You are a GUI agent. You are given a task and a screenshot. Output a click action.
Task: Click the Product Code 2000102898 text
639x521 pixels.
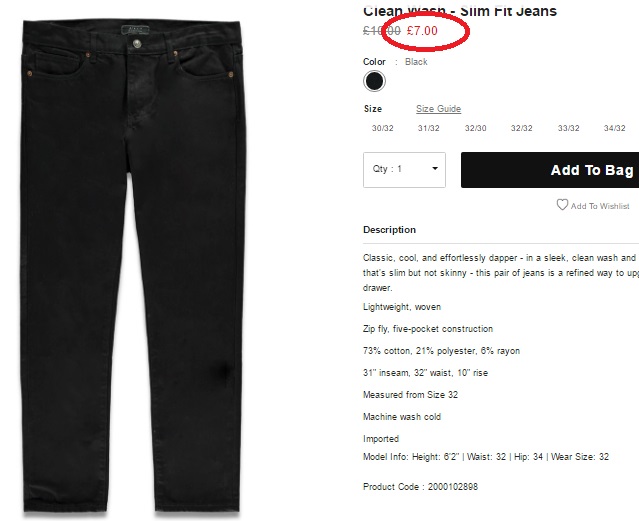point(420,487)
